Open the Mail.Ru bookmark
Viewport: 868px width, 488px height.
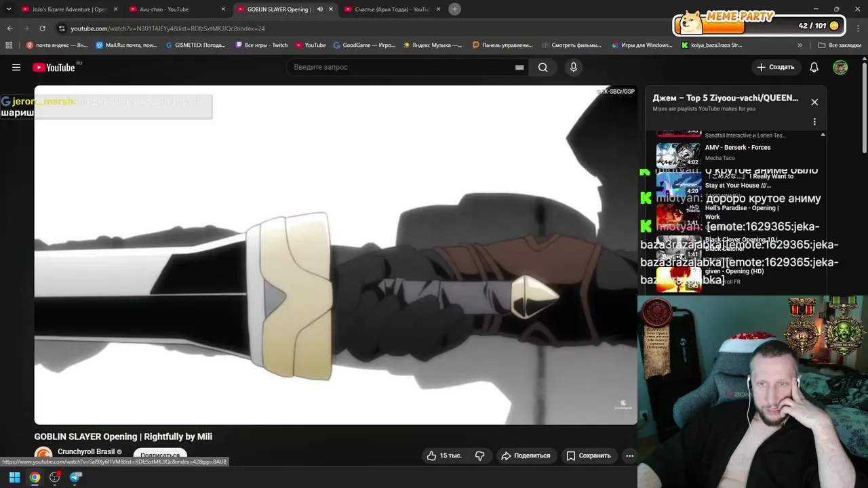(127, 45)
